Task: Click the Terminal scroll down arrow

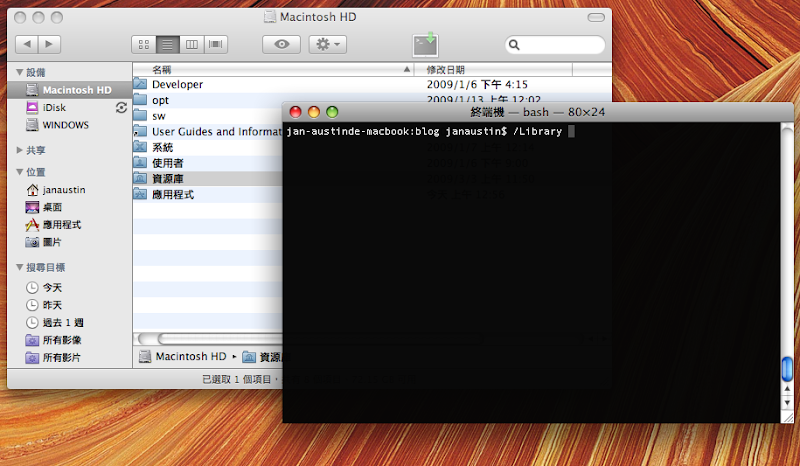Action: 787,402
